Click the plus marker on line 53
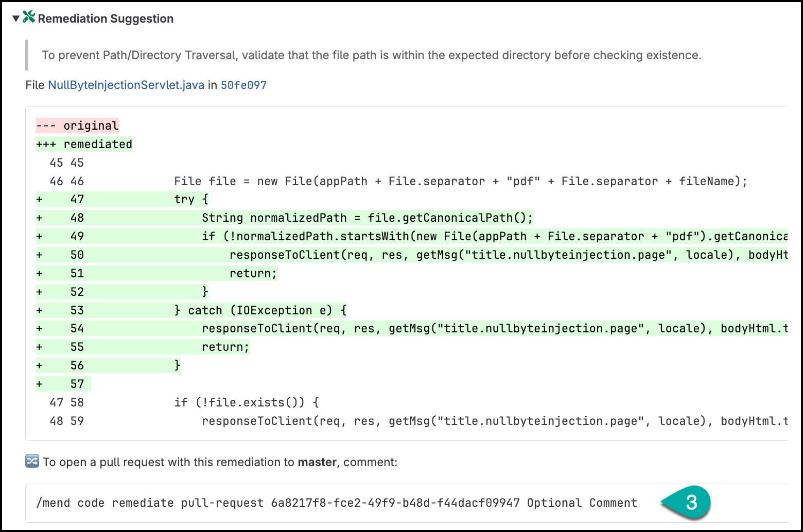Viewport: 803px width, 532px height. (39, 310)
